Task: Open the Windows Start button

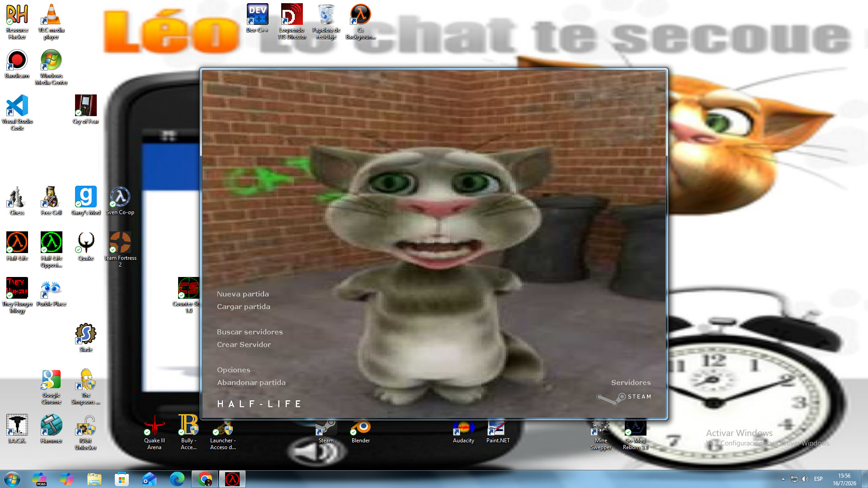Action: [12, 479]
